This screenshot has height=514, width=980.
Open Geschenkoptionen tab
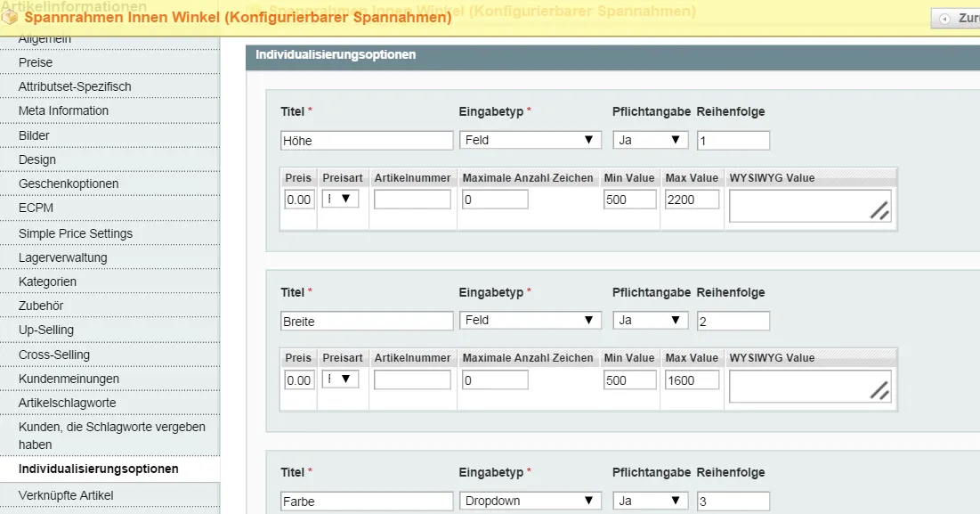click(109, 184)
